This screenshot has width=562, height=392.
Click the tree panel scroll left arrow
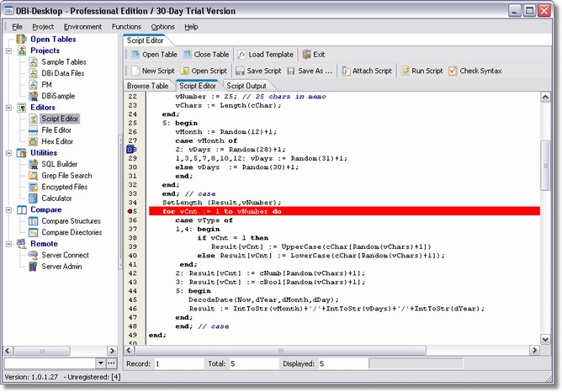pyautogui.click(x=8, y=351)
